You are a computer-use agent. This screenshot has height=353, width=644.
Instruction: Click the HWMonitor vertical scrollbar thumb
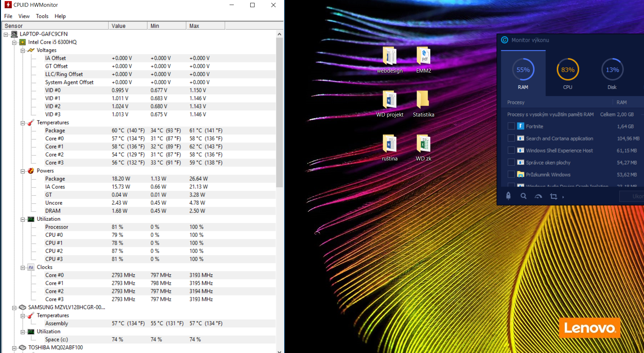pos(280,113)
